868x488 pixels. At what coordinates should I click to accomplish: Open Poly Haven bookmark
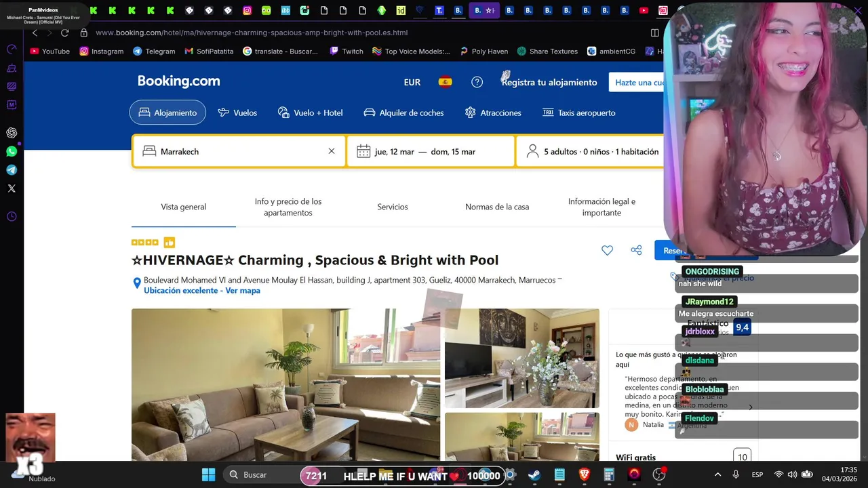coord(484,51)
